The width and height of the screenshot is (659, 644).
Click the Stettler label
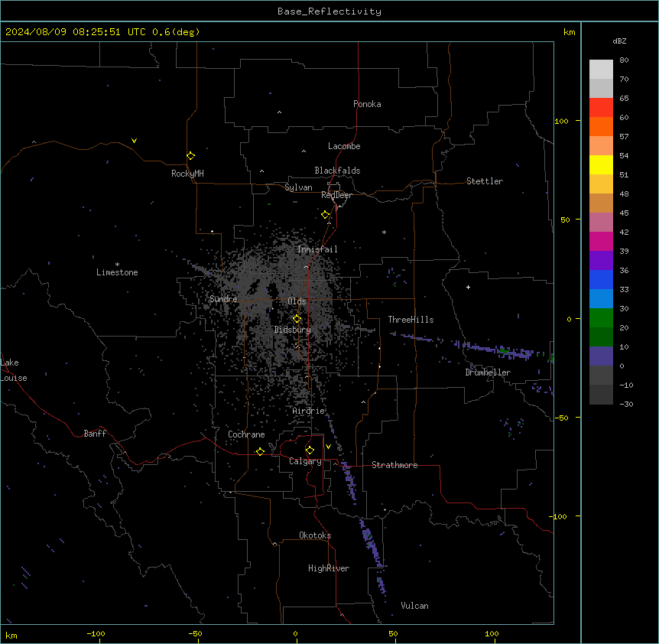point(485,181)
